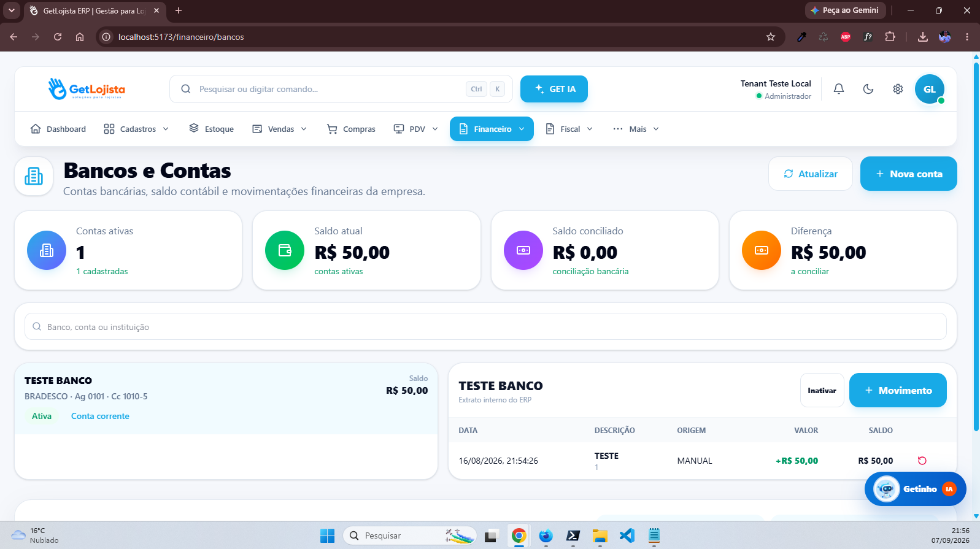Open the settings gear icon
980x549 pixels.
(898, 89)
